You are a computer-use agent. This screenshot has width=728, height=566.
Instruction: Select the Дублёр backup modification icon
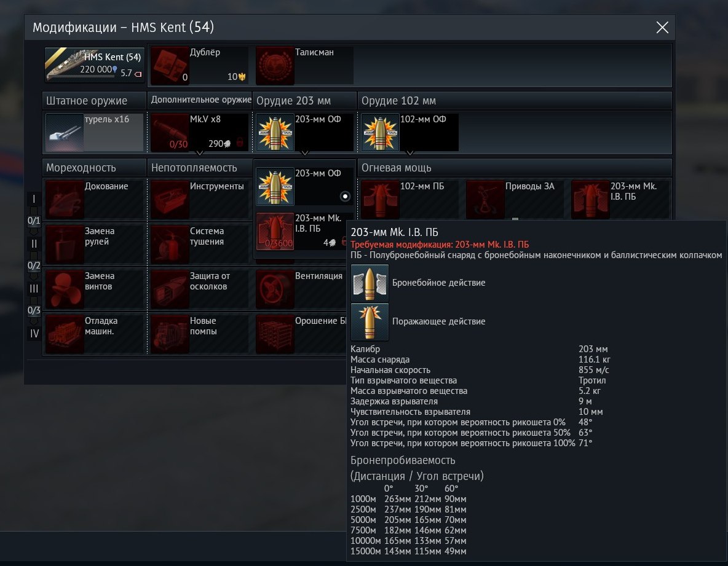[x=170, y=65]
